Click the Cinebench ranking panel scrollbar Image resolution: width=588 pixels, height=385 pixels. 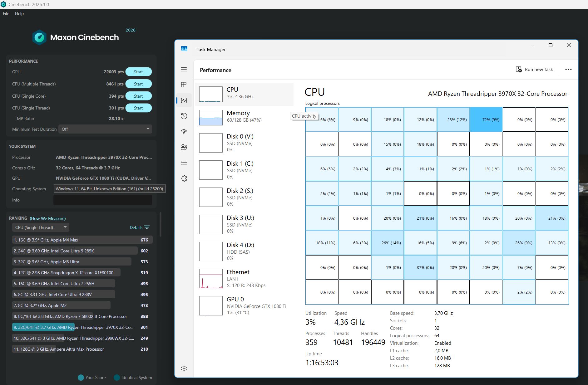(x=161, y=225)
